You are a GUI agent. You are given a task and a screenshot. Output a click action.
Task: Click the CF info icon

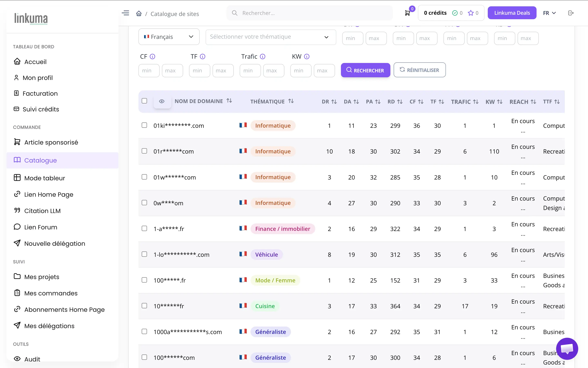(152, 56)
